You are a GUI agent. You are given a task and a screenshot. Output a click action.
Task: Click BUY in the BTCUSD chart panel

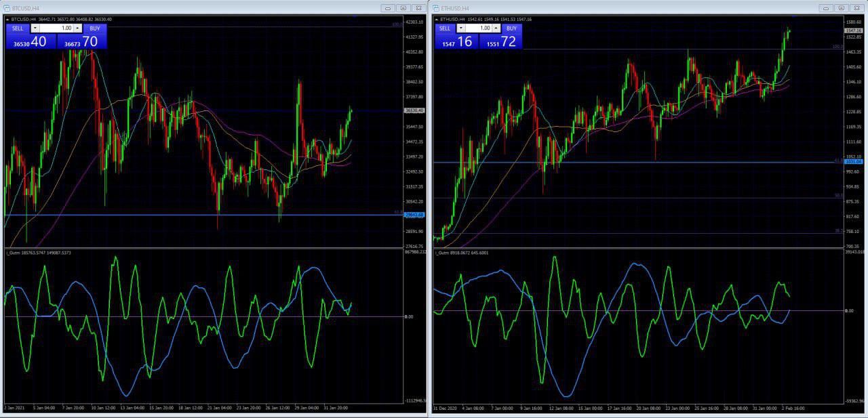(x=94, y=28)
